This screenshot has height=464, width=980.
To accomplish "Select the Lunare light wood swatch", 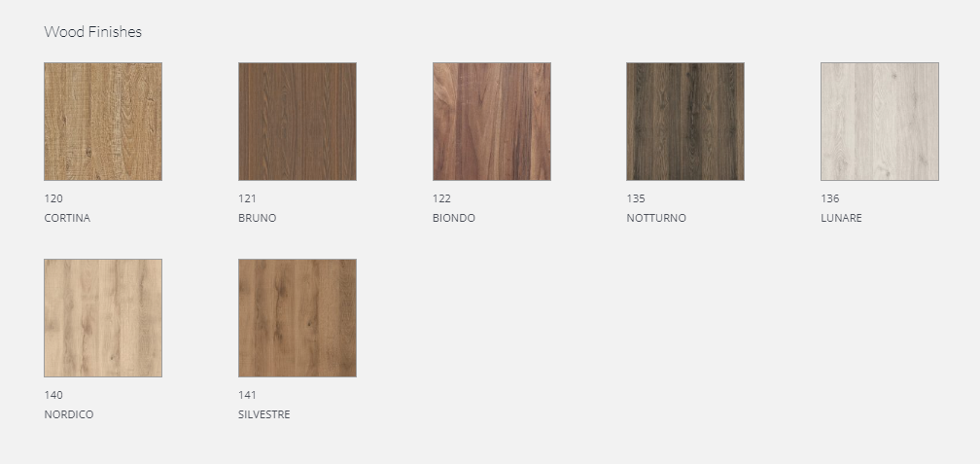I will tap(880, 122).
